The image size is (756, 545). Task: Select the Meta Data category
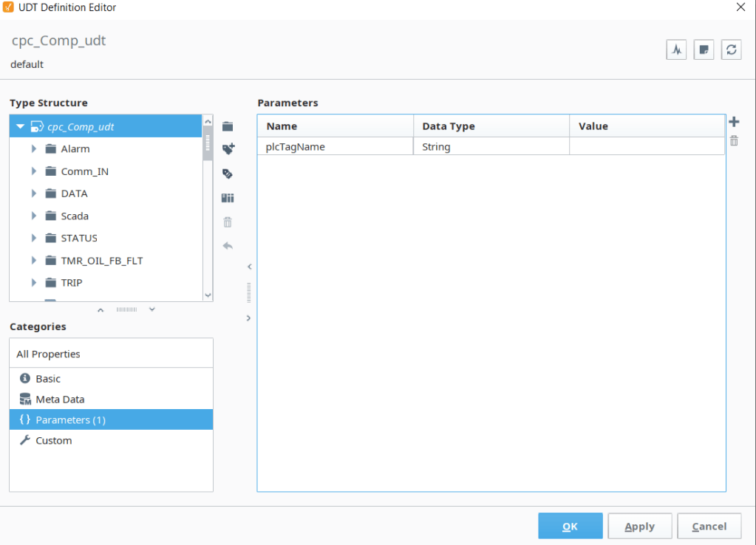[60, 400]
